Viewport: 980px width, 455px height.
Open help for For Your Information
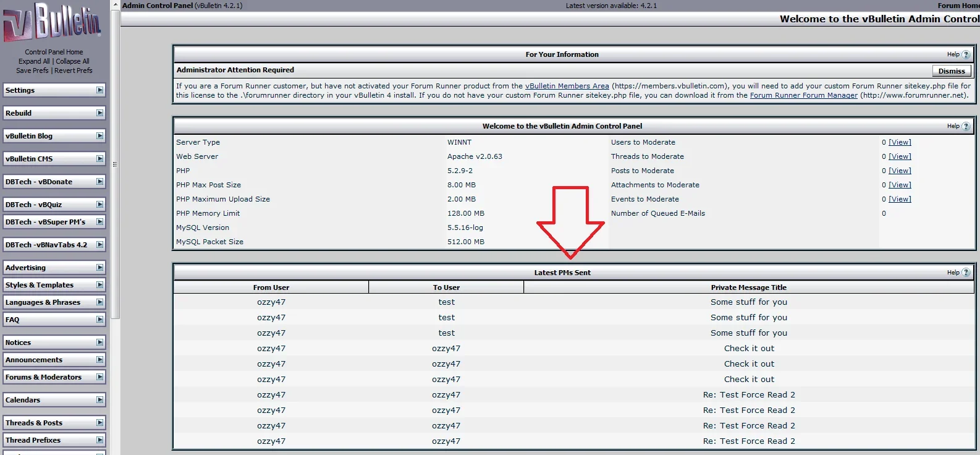966,54
